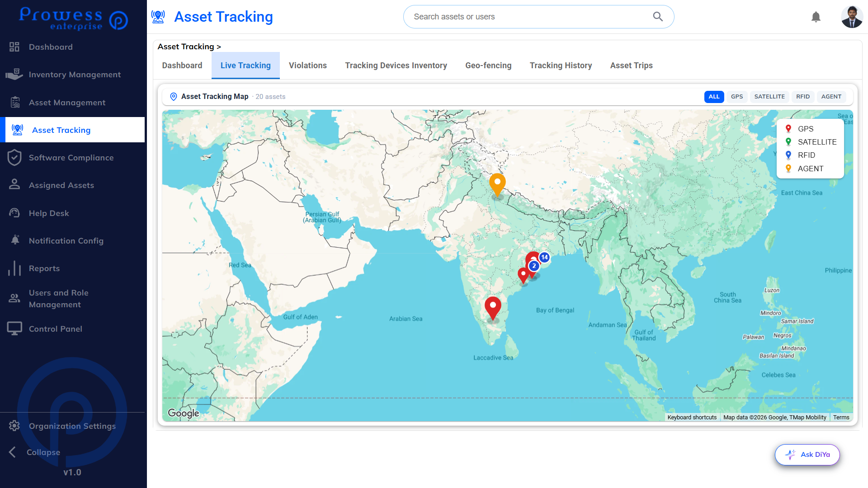Click the Google logo on the map
Image resolution: width=868 pixels, height=488 pixels.
click(183, 413)
